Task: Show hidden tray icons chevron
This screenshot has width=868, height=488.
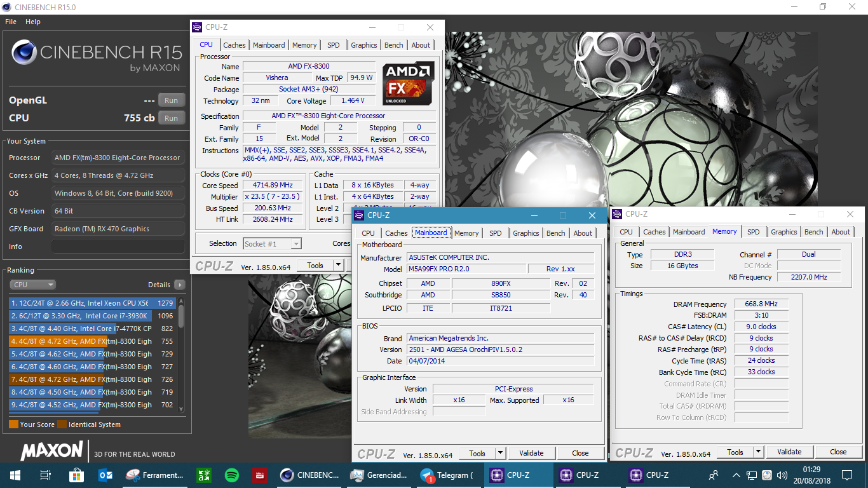Action: point(736,475)
